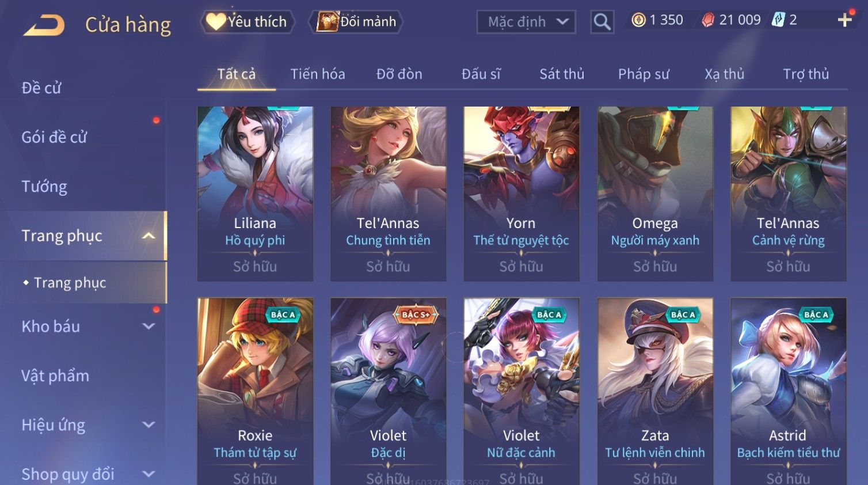Expand the Kho báu sidebar section
The height and width of the screenshot is (485, 868).
coord(149,326)
